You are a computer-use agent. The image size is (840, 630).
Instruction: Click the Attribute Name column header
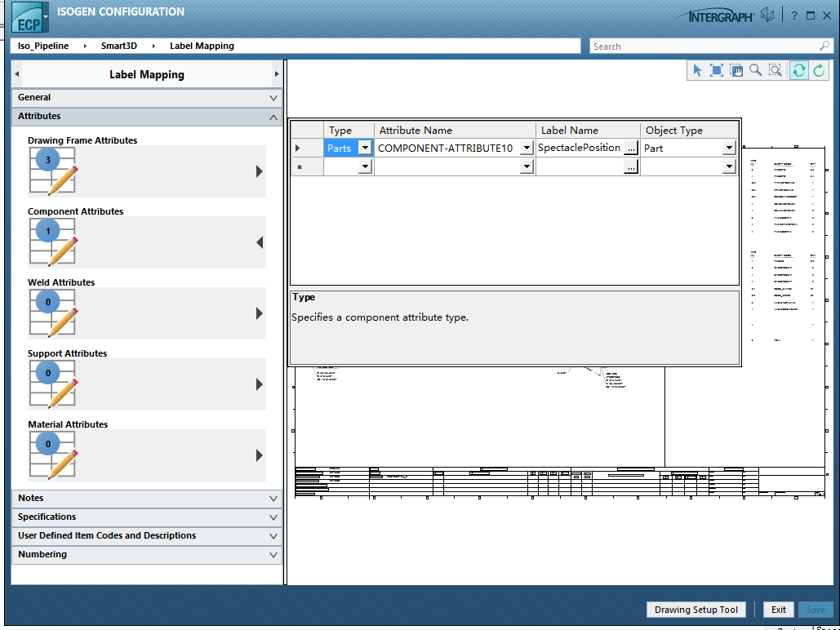coord(455,131)
